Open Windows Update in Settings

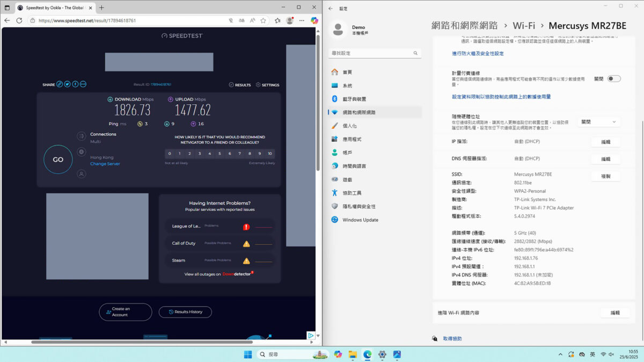[375, 220]
